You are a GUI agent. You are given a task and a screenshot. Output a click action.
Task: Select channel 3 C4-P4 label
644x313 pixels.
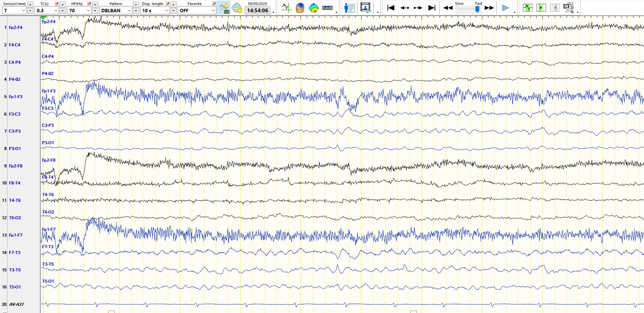pyautogui.click(x=14, y=62)
